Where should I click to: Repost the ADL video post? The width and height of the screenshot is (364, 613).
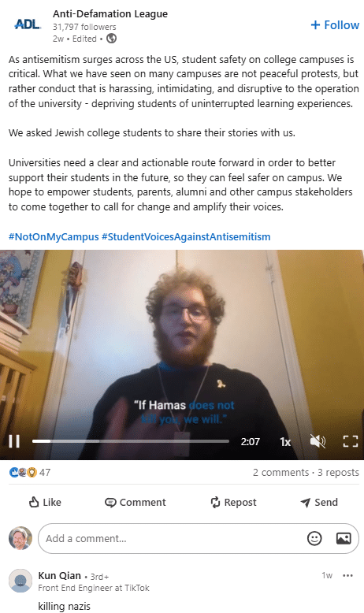coord(233,503)
